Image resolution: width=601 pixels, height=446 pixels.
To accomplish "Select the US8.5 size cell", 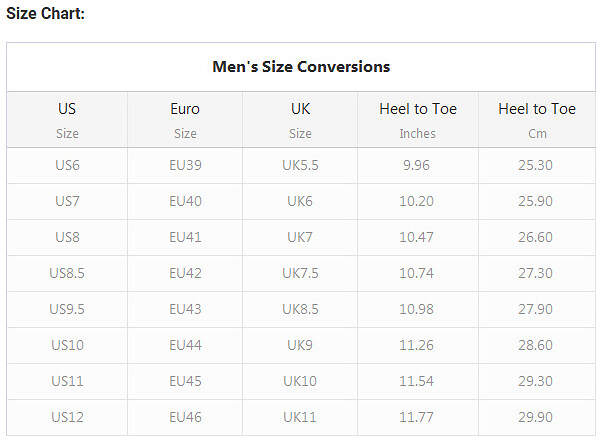I will point(67,273).
